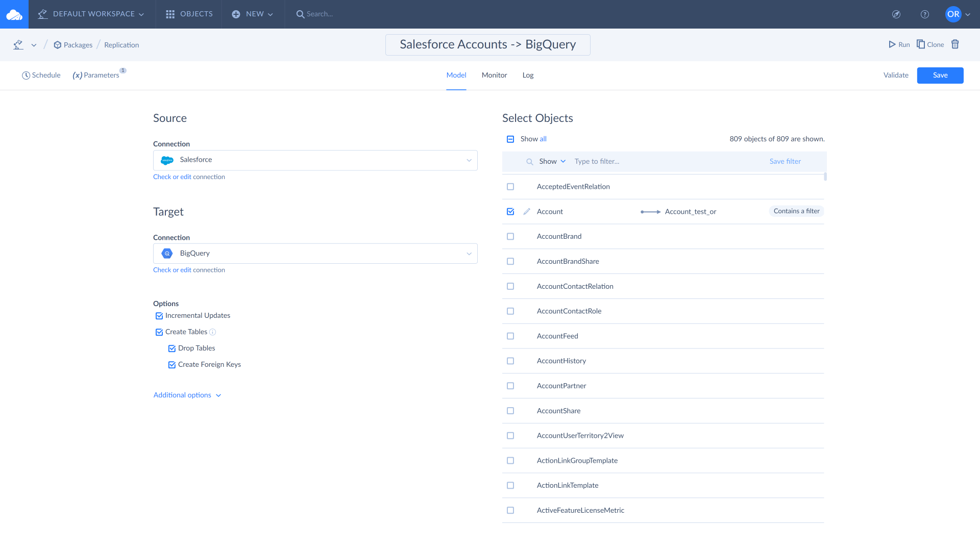980x551 pixels.
Task: Open the Log tab
Action: tap(528, 75)
